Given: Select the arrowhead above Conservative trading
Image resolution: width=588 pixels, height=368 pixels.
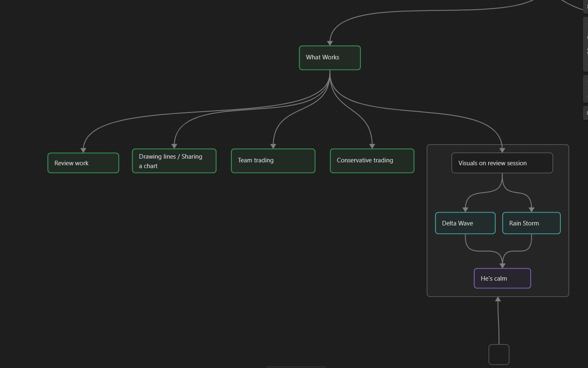Looking at the screenshot, I should click(x=372, y=146).
